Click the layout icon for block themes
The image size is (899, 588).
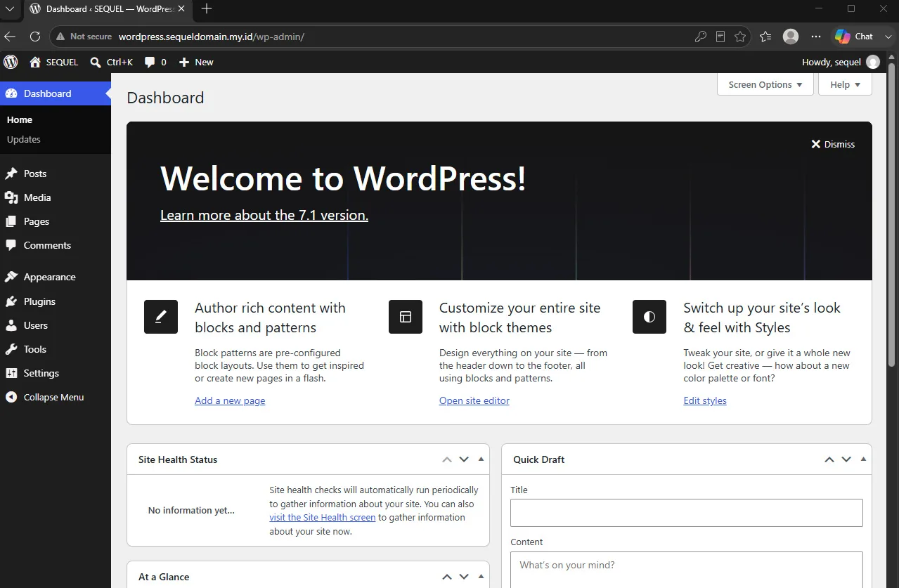click(x=406, y=317)
